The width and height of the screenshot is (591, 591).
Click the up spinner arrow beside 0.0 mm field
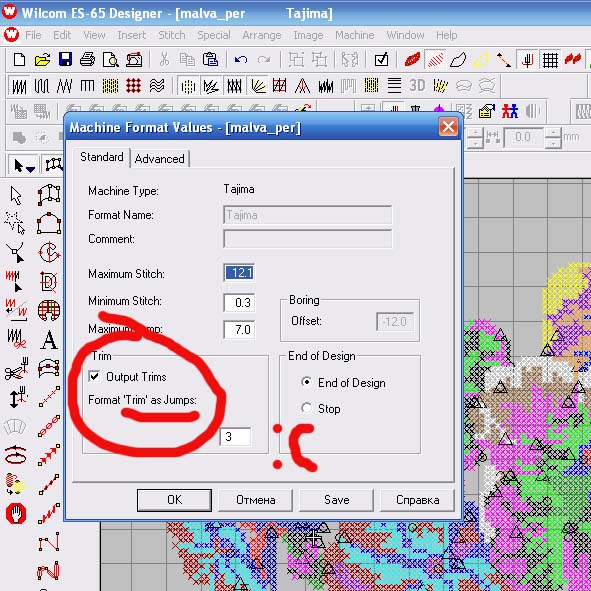(x=553, y=133)
